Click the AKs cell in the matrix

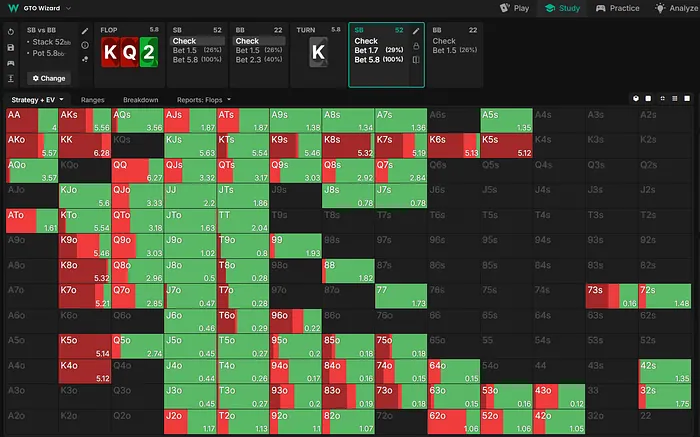pyautogui.click(x=84, y=120)
